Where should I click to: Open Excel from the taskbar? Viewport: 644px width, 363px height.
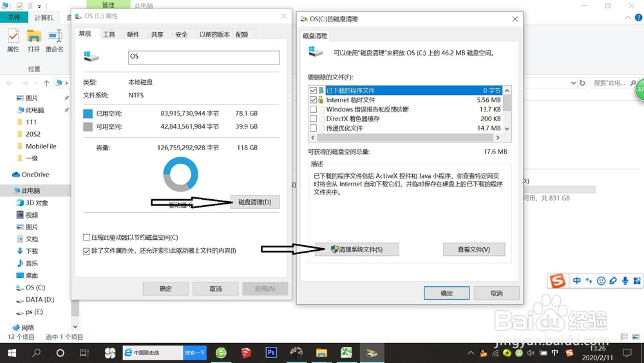[346, 353]
